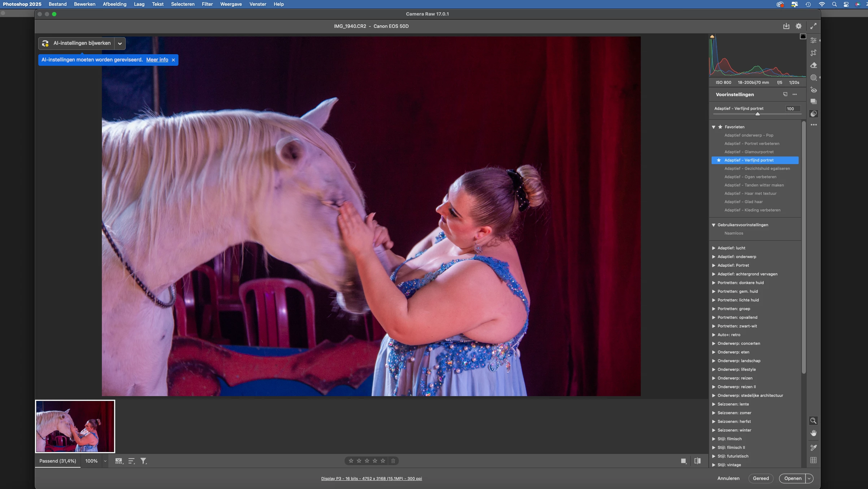Open the Filter menu
868x489 pixels.
coord(207,4)
